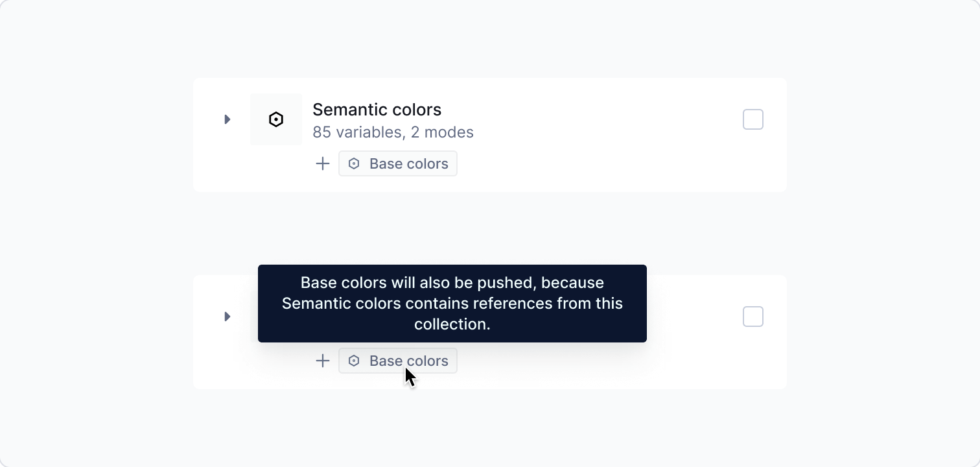Dismiss the Base colors push tooltip
This screenshot has height=467, width=980.
[452, 304]
